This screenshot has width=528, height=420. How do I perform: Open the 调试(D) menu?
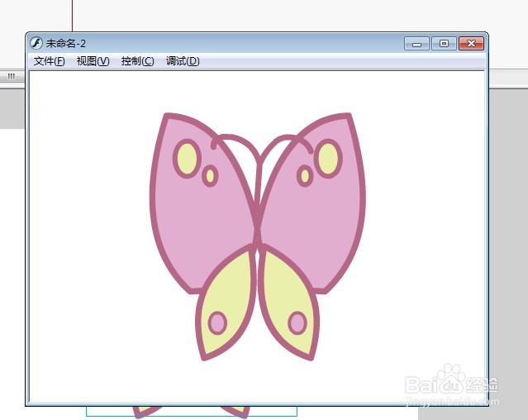point(183,61)
